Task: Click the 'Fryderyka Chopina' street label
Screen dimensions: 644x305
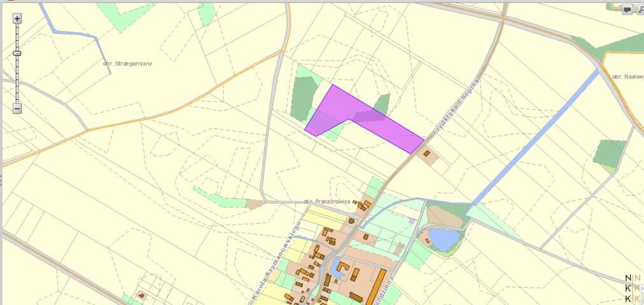Action: coord(456,107)
